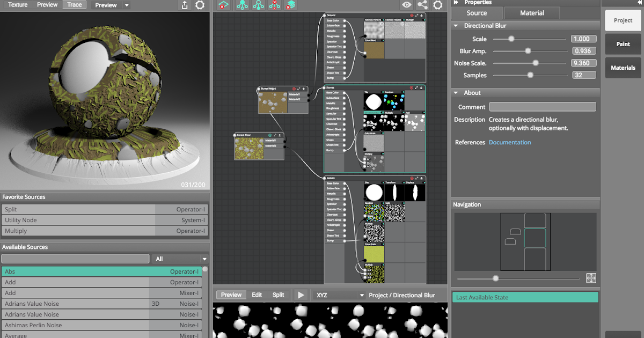The height and width of the screenshot is (338, 644).
Task: Click the Paint button in right sidebar
Action: (623, 44)
